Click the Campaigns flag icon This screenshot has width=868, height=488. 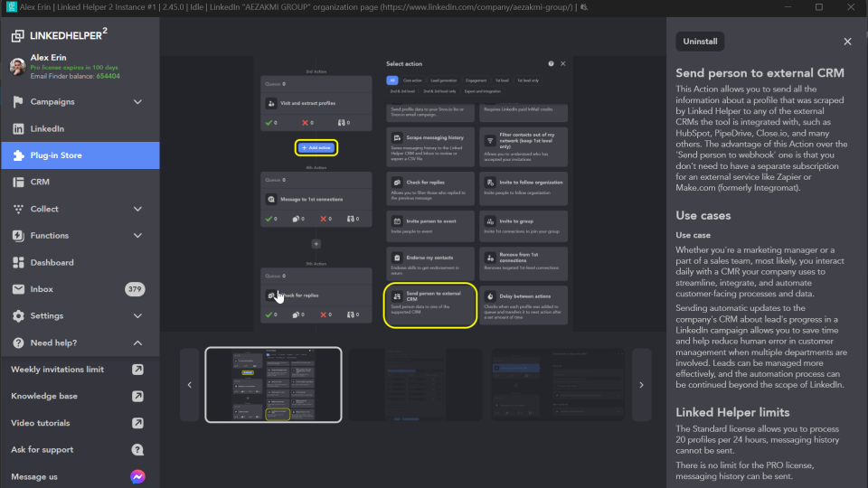(18, 102)
